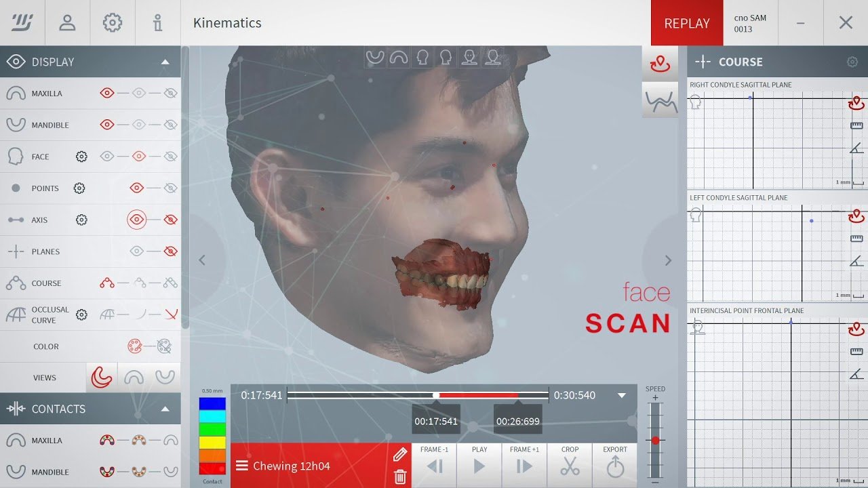Collapse the Display panel

(165, 62)
